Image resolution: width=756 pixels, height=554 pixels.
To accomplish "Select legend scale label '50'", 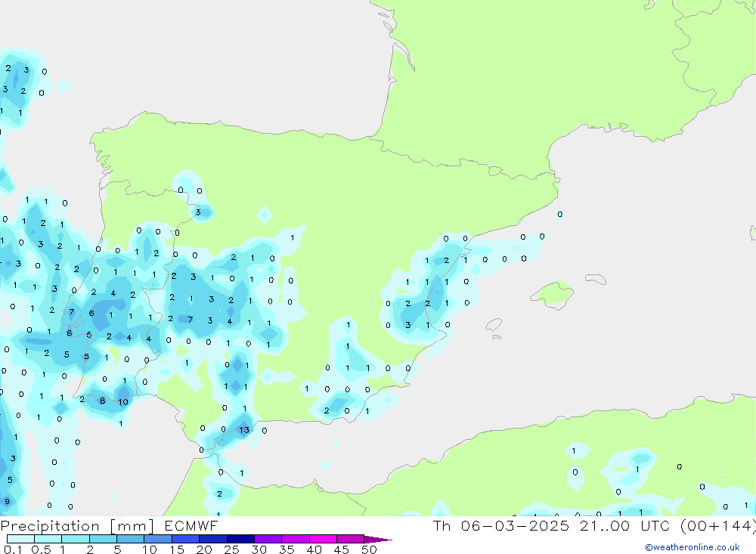I will [x=369, y=549].
